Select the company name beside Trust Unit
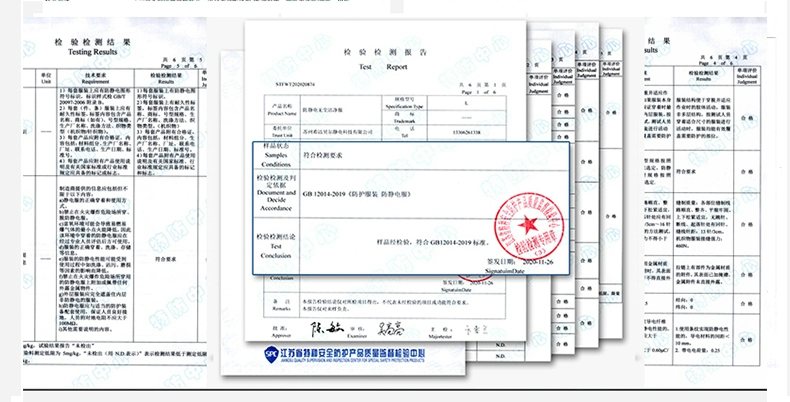 click(x=337, y=132)
